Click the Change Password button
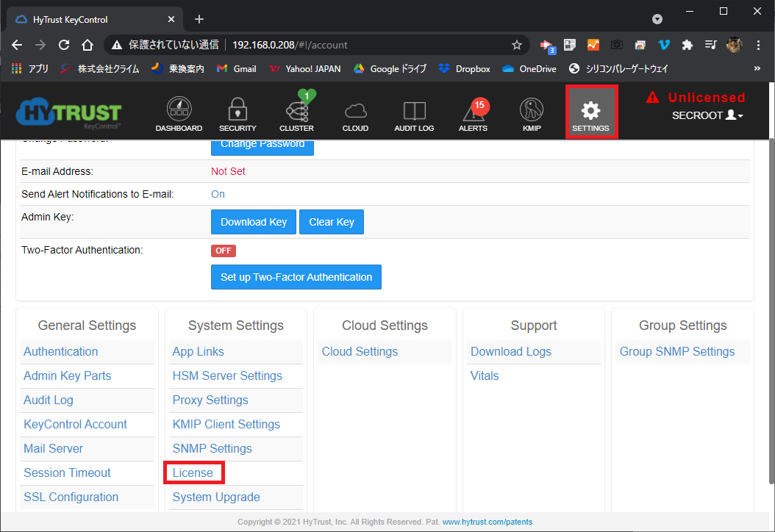 point(262,147)
